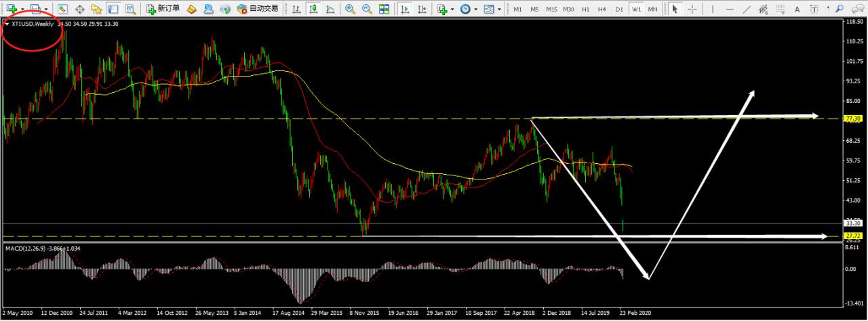
Task: Select the H1 timeframe
Action: point(586,9)
